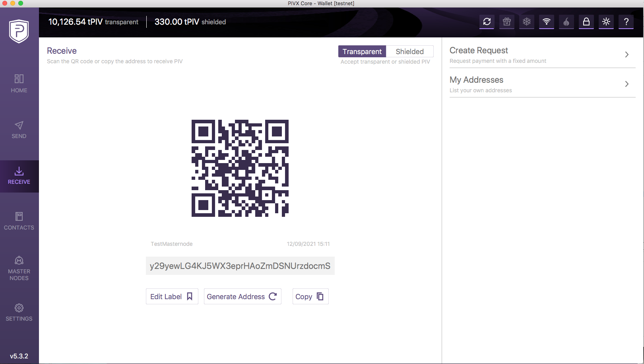Open the Master Nodes section
Viewport: 644px width, 364px height.
tap(19, 269)
